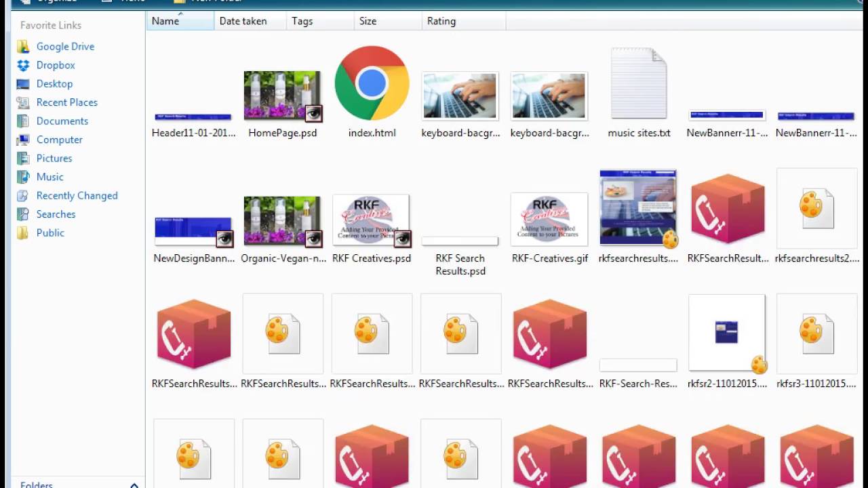
Task: Open the Recently Changed search link
Action: 77,195
